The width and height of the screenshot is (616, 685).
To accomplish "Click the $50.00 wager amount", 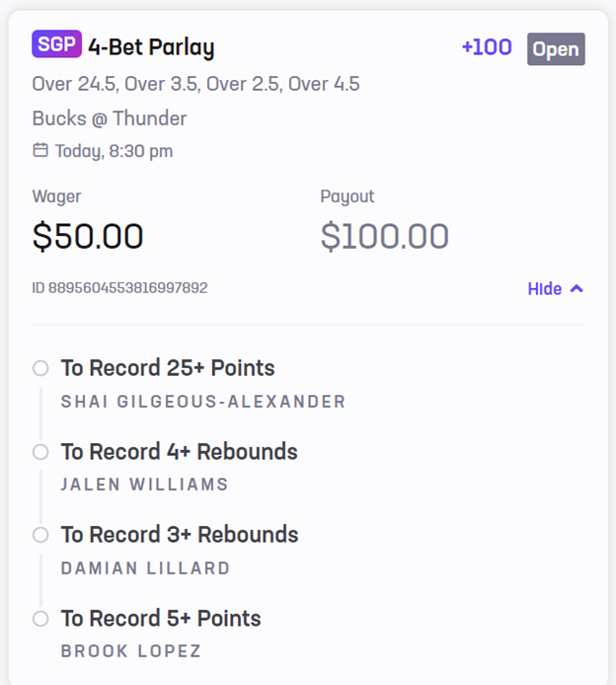I will point(88,236).
